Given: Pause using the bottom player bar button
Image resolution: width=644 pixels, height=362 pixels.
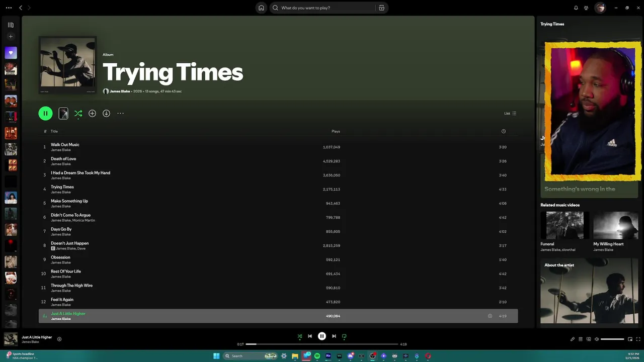Looking at the screenshot, I should pyautogui.click(x=322, y=336).
